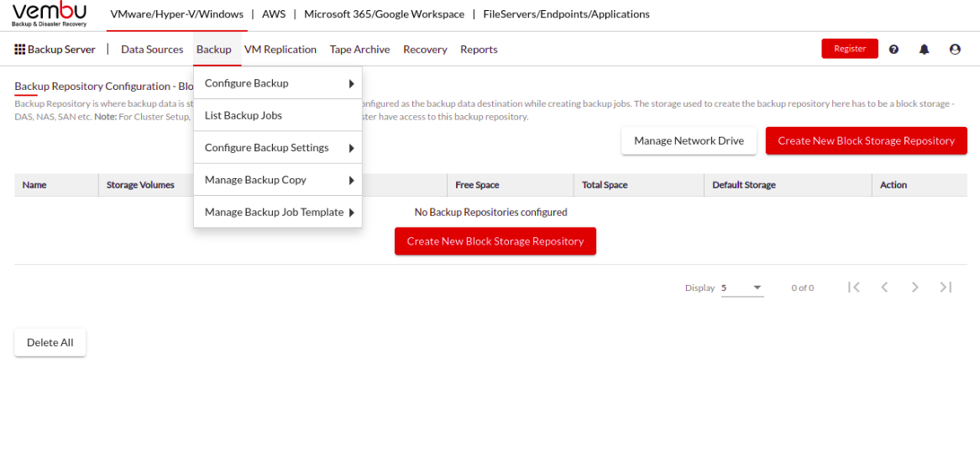This screenshot has height=464, width=980.
Task: Switch to AWS tab
Action: (274, 13)
